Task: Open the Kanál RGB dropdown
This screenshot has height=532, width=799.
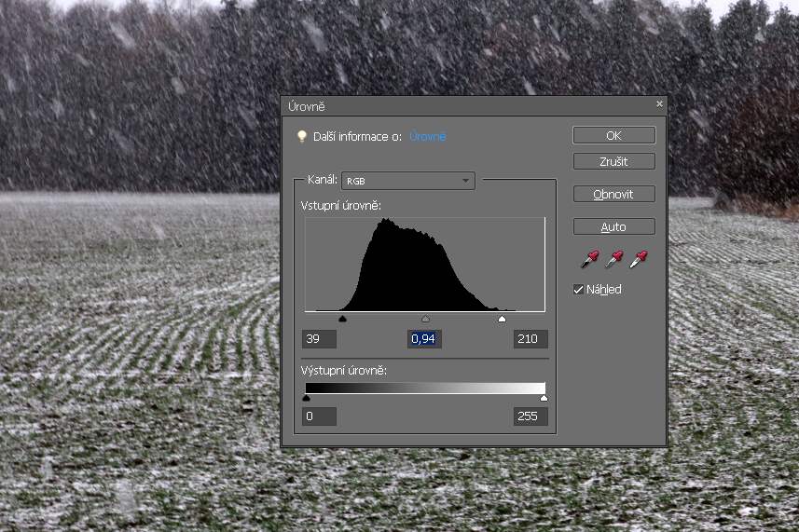Action: tap(408, 182)
